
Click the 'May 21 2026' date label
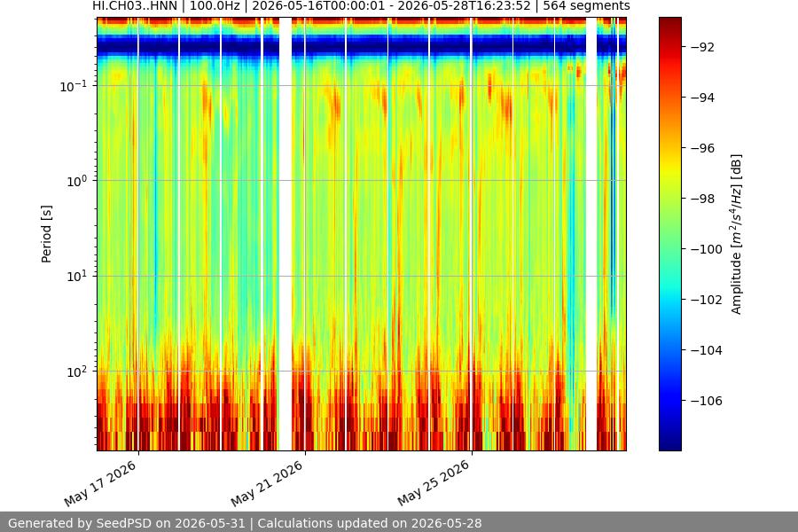click(x=267, y=483)
